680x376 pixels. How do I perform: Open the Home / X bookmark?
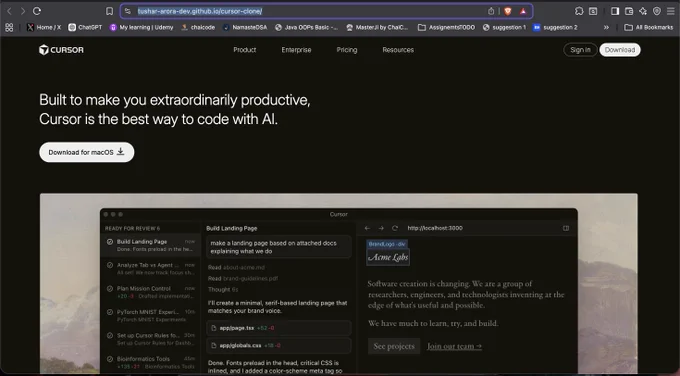tap(44, 27)
